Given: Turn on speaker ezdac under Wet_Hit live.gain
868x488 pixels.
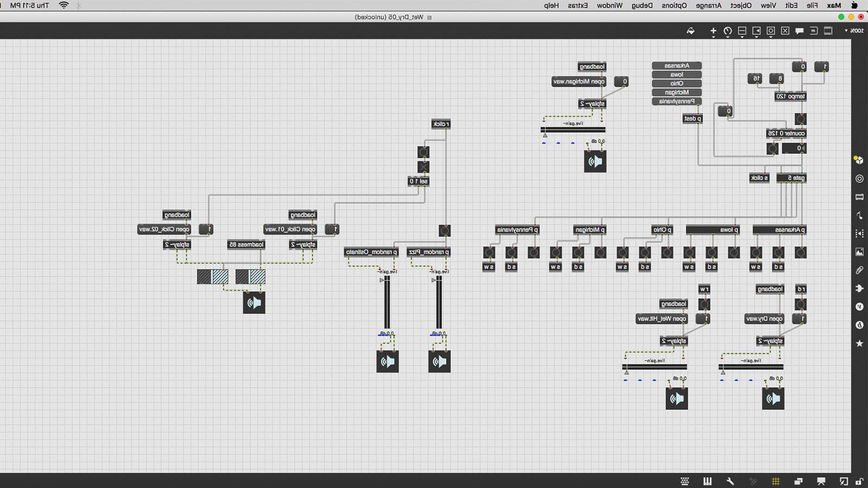Looking at the screenshot, I should tap(676, 399).
